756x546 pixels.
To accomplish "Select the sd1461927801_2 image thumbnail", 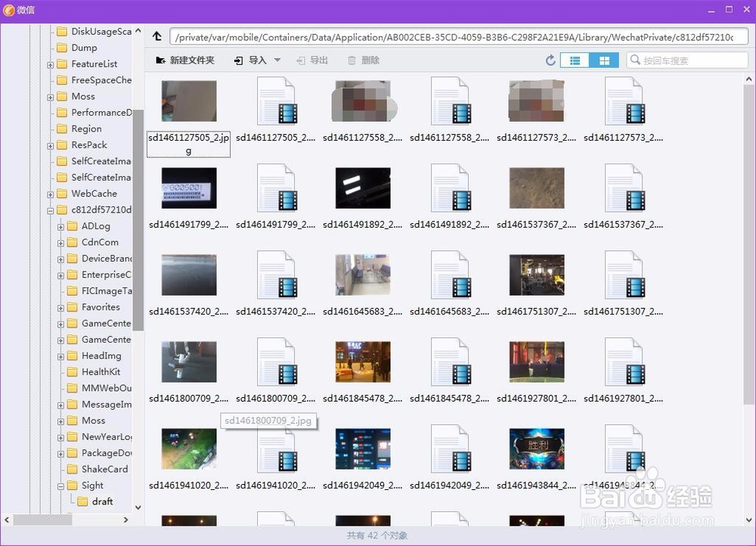I will click(537, 361).
